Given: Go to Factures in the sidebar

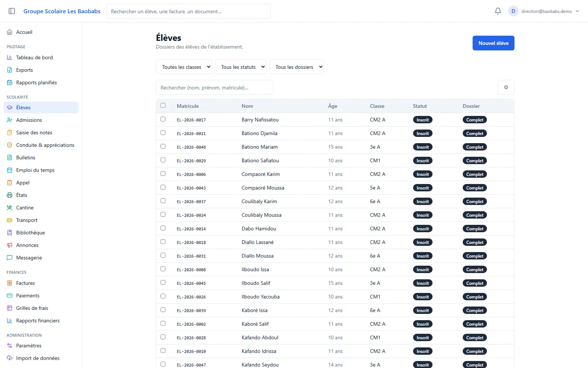Looking at the screenshot, I should tap(41, 283).
